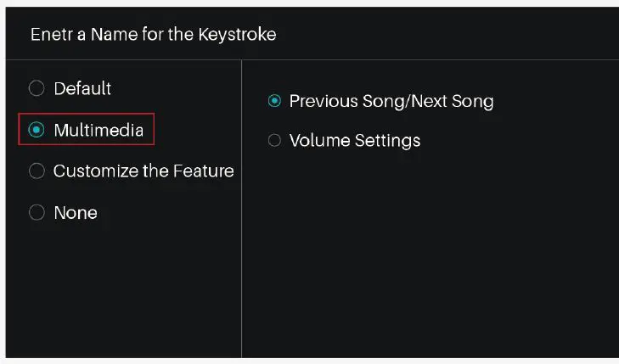The width and height of the screenshot is (619, 364).
Task: Click the "Volume Settings" label text
Action: (355, 140)
